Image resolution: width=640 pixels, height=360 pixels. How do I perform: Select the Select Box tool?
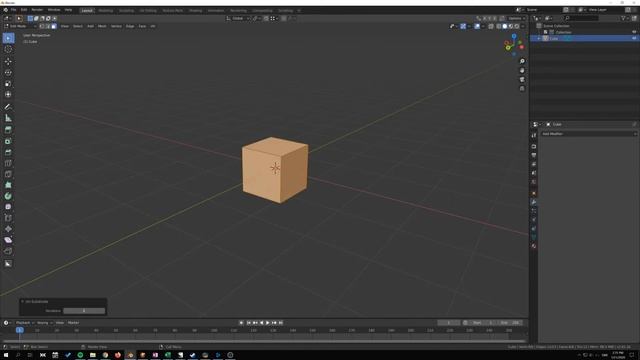point(8,38)
